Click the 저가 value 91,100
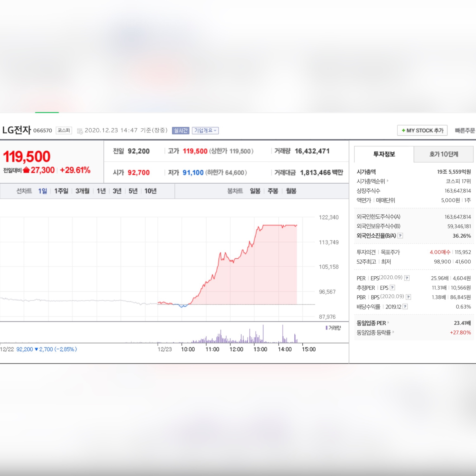 coord(193,172)
